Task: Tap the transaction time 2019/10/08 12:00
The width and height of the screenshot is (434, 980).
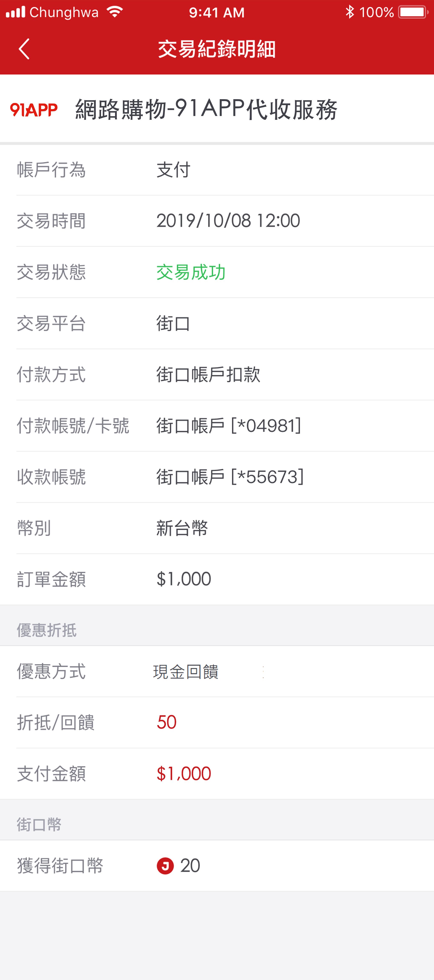Action: pos(228,221)
